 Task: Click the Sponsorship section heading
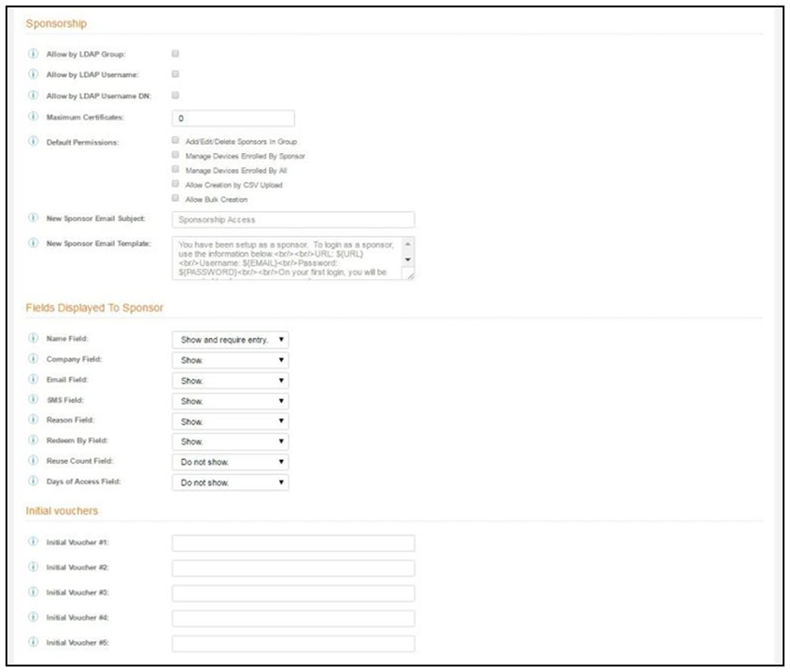tap(56, 23)
